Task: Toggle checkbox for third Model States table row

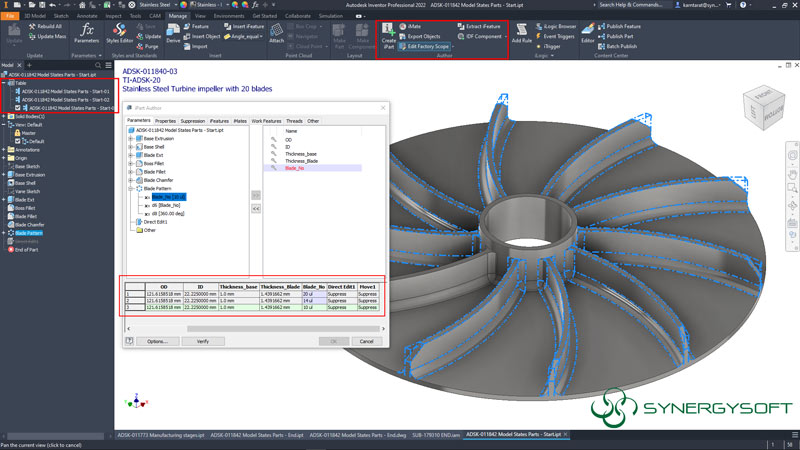Action: [15, 108]
